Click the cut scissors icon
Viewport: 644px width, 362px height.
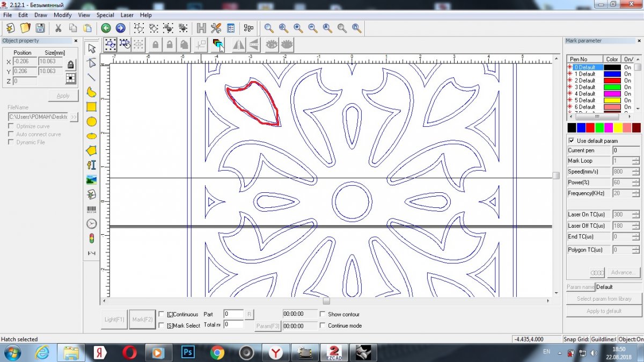pyautogui.click(x=58, y=28)
